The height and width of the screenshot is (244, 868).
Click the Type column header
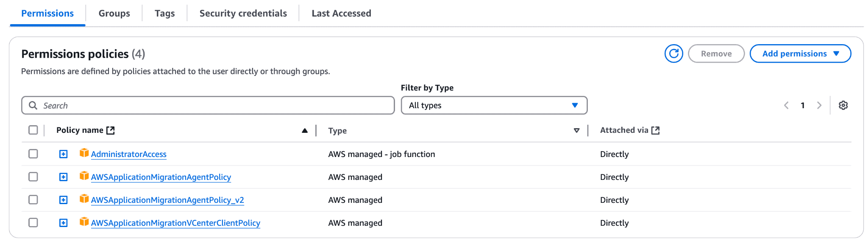[x=337, y=131]
